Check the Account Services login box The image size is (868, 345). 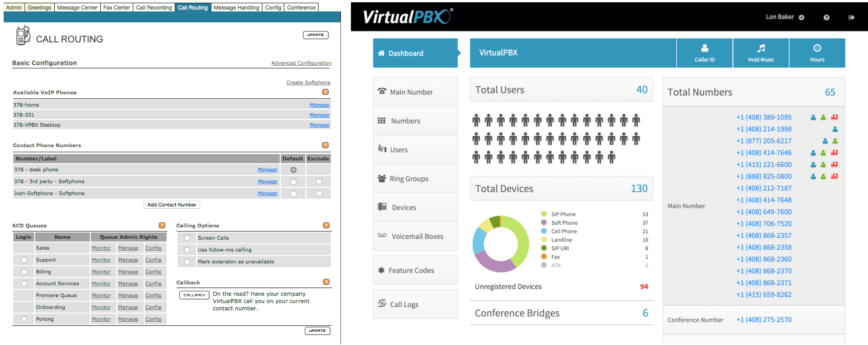[24, 283]
